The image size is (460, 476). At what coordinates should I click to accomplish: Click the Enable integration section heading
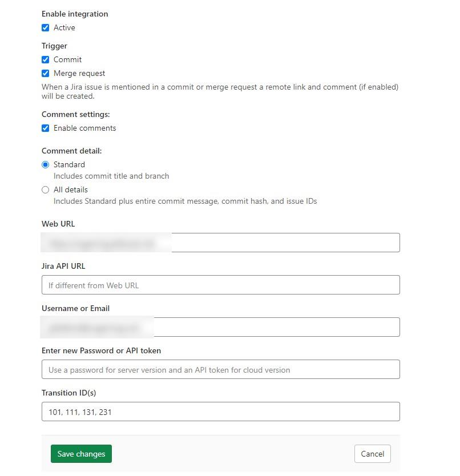coord(74,14)
